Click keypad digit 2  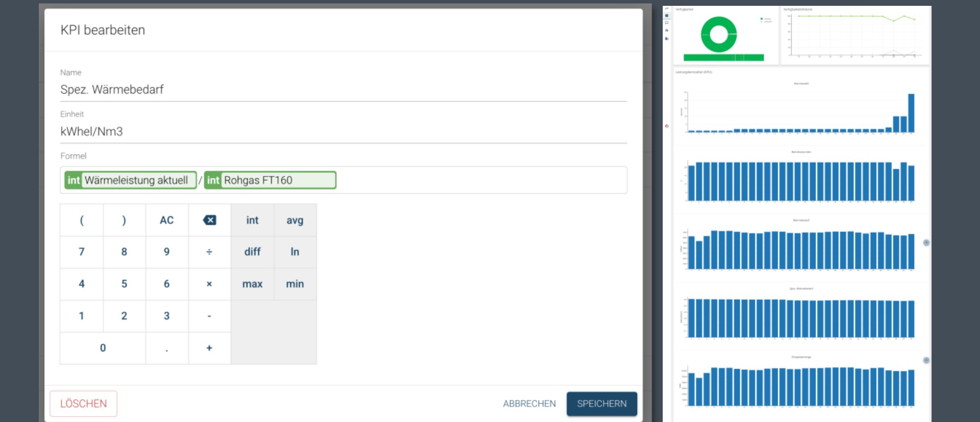point(124,316)
